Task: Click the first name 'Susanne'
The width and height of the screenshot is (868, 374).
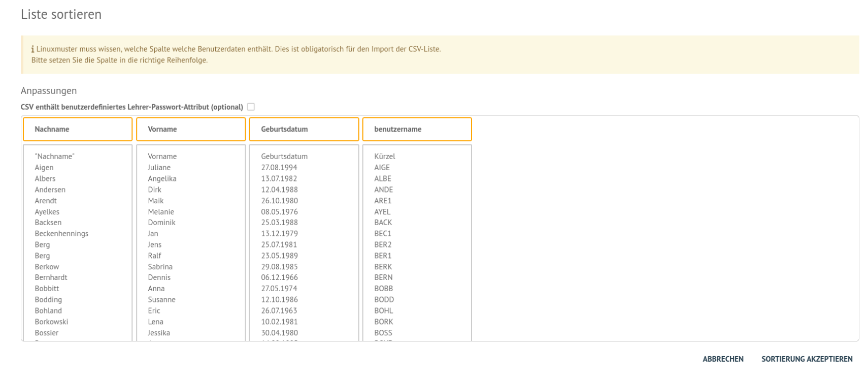Action: click(x=162, y=300)
